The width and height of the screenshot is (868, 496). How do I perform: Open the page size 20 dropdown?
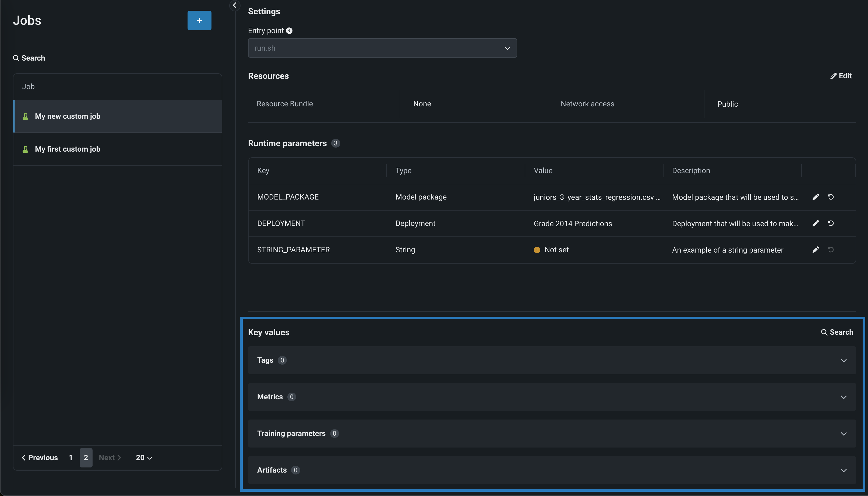point(144,457)
